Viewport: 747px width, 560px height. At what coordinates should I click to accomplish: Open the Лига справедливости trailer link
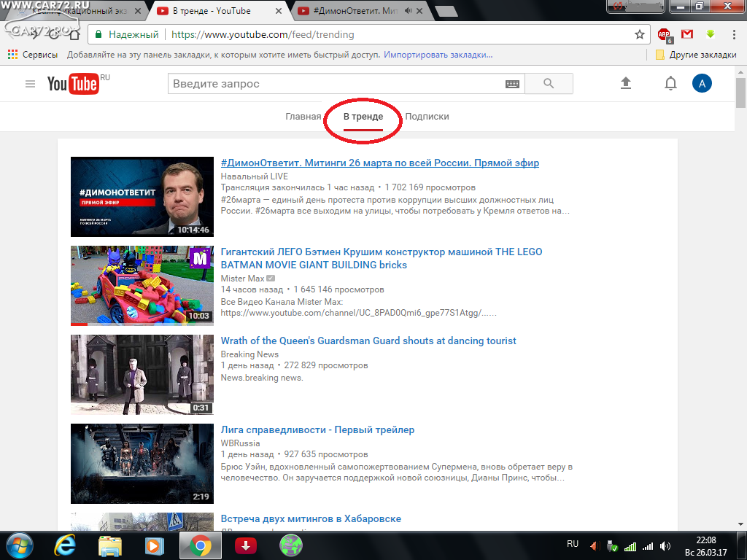click(317, 430)
